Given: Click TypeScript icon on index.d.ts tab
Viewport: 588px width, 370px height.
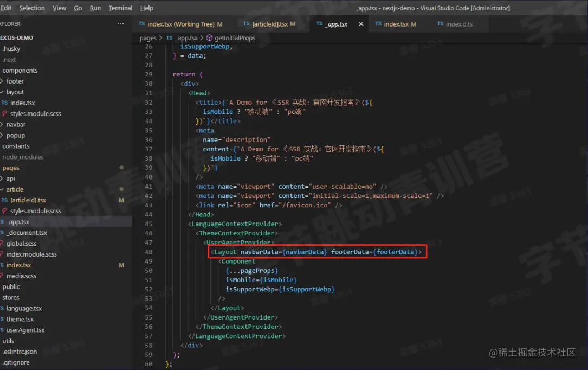Looking at the screenshot, I should (440, 24).
